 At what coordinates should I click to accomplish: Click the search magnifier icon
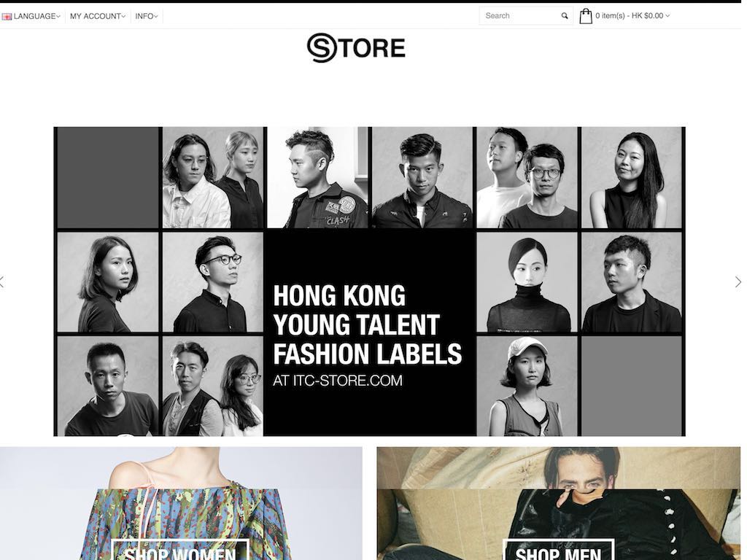pyautogui.click(x=565, y=16)
